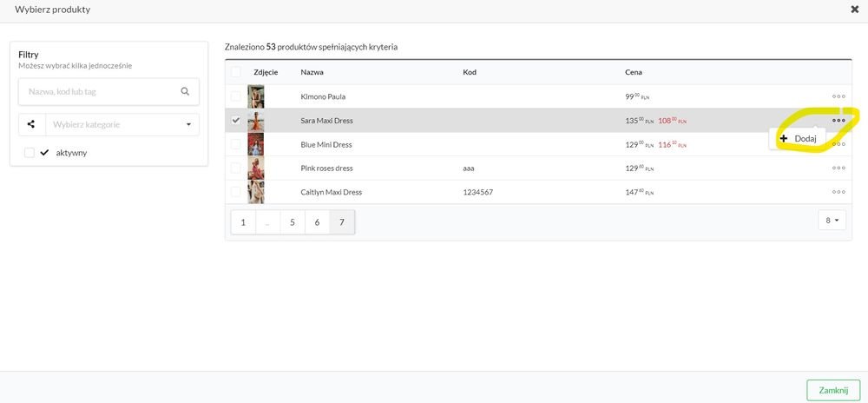
Task: Close the Wybierz produkty dialog with X
Action: (x=855, y=10)
